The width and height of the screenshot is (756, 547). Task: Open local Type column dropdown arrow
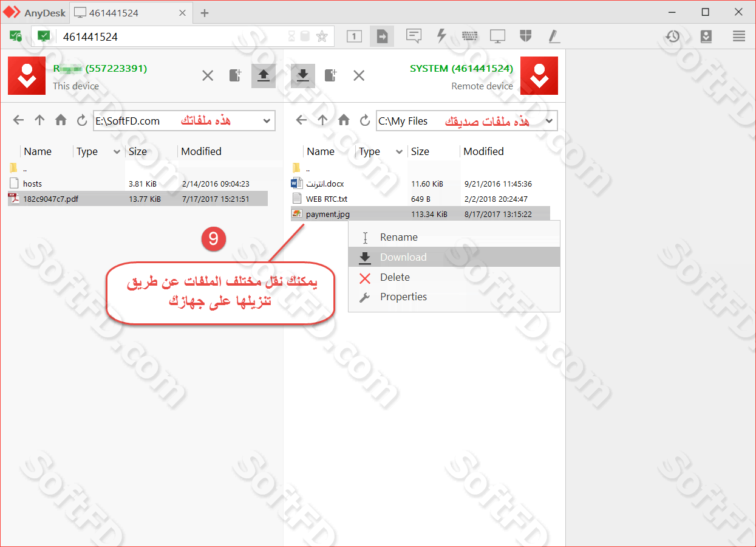click(x=117, y=152)
